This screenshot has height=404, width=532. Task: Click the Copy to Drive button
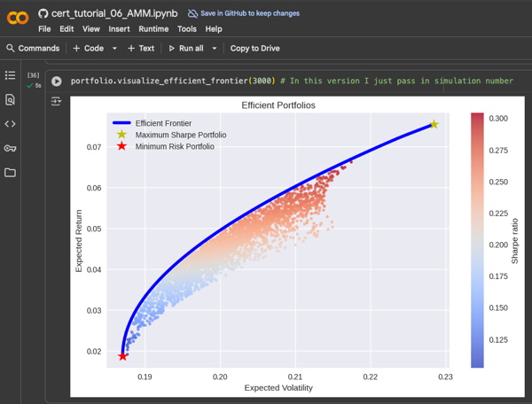coord(254,48)
